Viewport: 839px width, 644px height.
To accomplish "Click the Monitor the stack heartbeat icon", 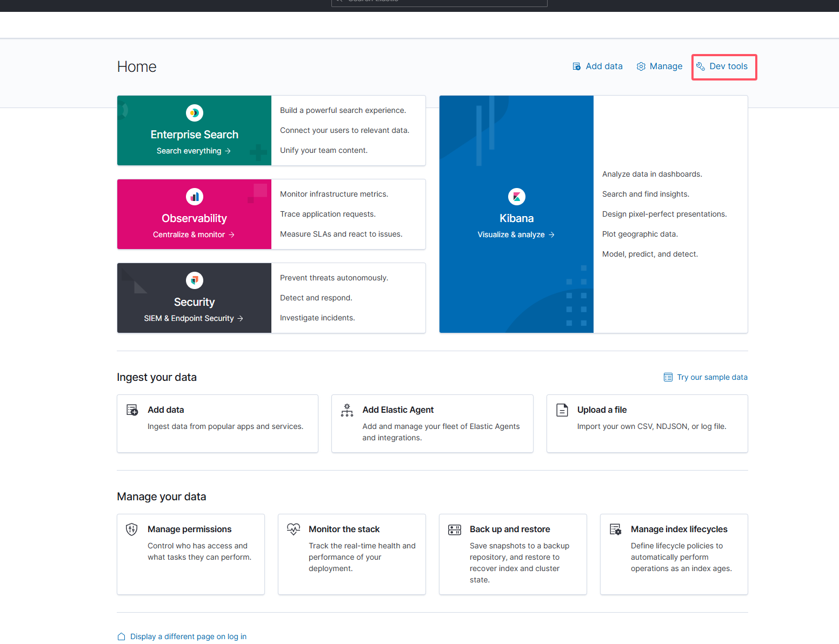I will point(293,529).
